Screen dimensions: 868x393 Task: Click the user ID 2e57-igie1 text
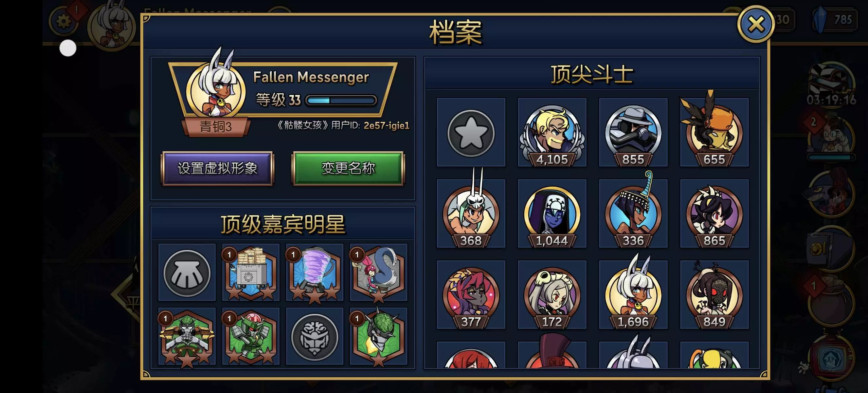(x=386, y=125)
